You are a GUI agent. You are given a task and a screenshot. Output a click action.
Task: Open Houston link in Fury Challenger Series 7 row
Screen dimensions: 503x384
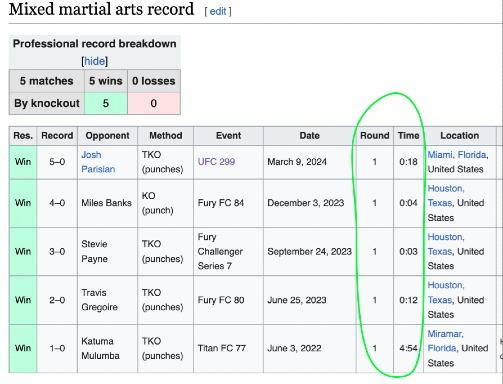point(445,237)
